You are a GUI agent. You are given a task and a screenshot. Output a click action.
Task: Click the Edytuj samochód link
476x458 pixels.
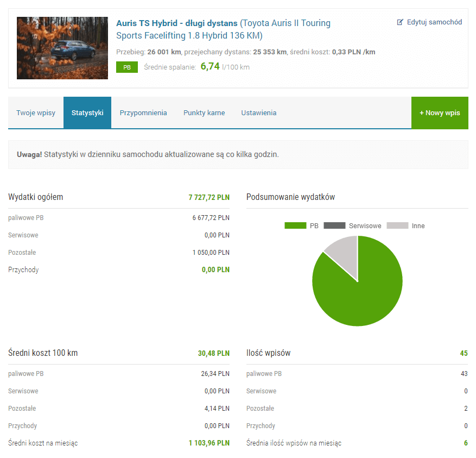click(434, 22)
